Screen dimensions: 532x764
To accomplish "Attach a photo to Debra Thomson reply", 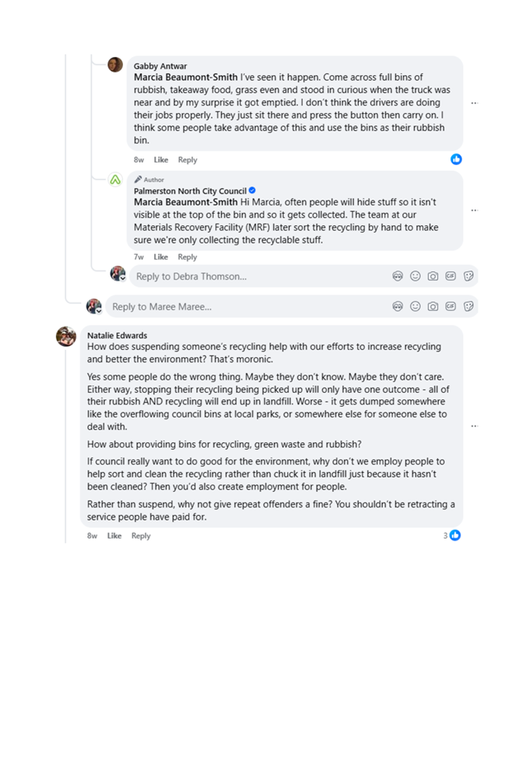I will (x=433, y=276).
